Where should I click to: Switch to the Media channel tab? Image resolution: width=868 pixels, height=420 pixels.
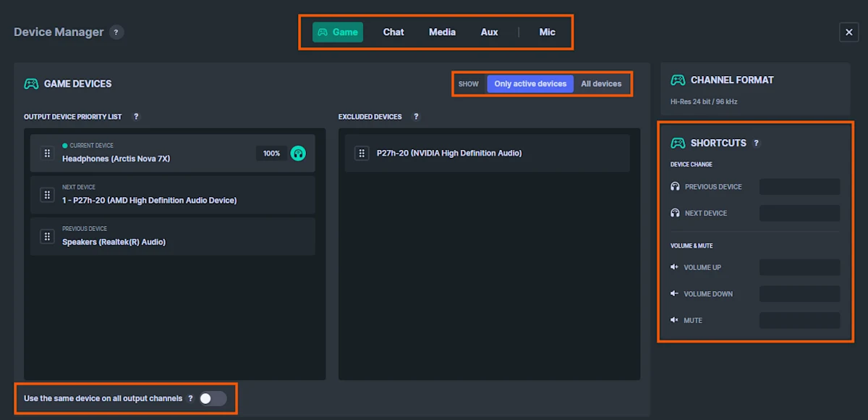(x=442, y=32)
